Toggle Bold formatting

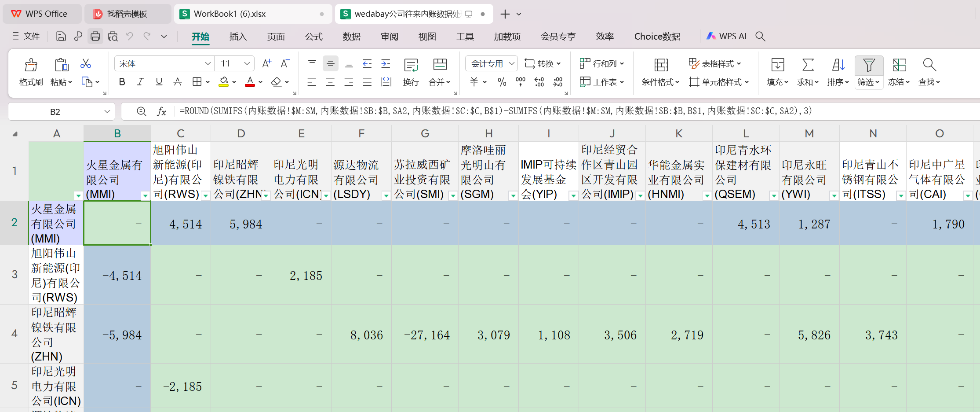[122, 82]
